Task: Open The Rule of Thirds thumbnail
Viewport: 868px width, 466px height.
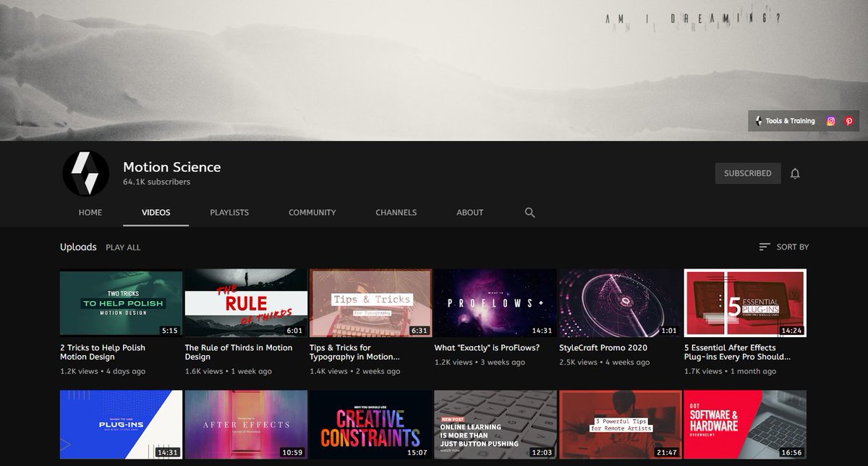Action: [246, 303]
